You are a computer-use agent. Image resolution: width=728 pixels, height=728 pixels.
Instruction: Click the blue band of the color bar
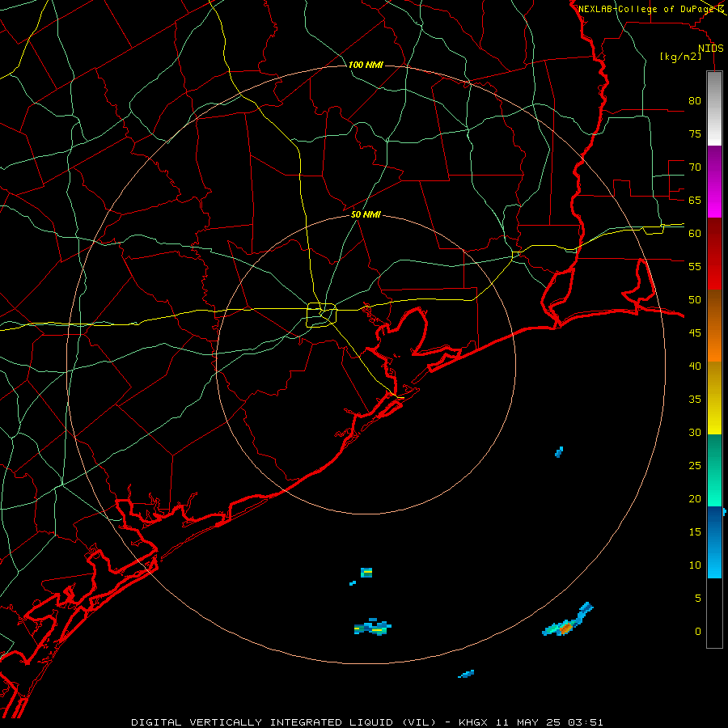coord(714,542)
